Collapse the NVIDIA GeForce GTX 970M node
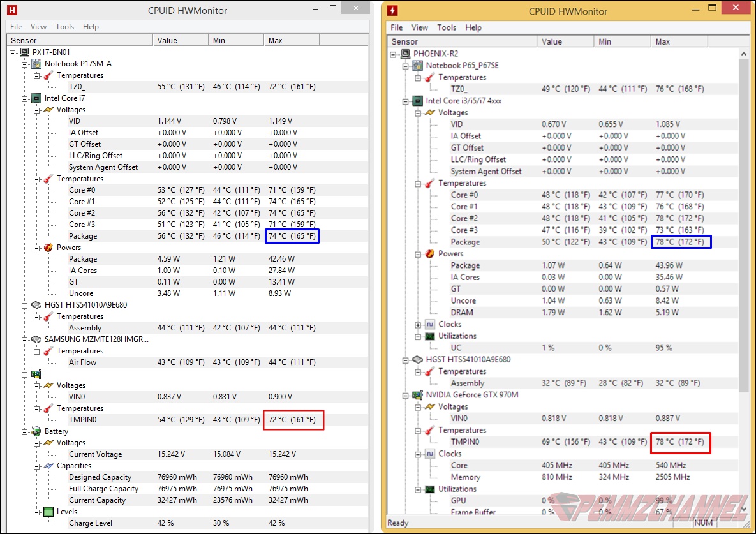 click(x=406, y=395)
